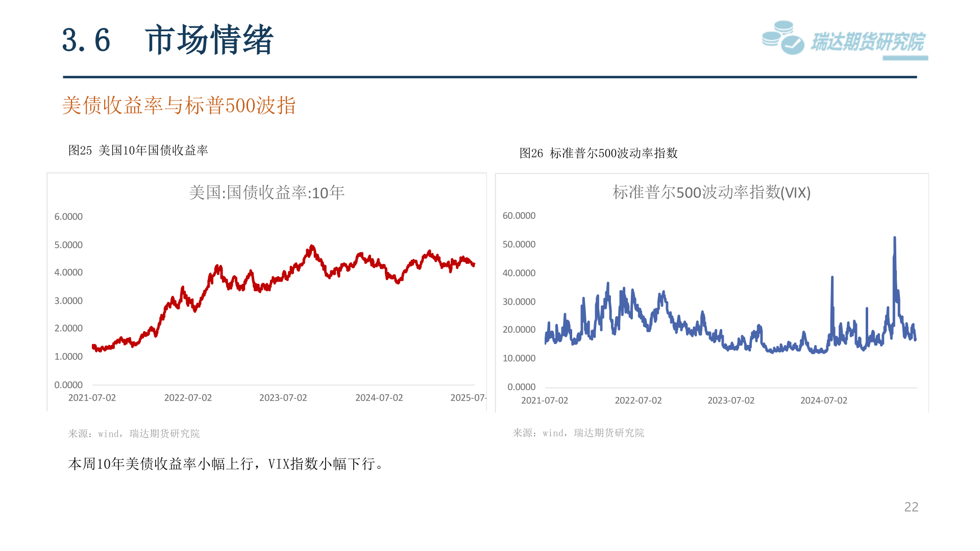Click the 0.0000 axis label on VIX chart
The width and height of the screenshot is (980, 551).
click(x=521, y=387)
